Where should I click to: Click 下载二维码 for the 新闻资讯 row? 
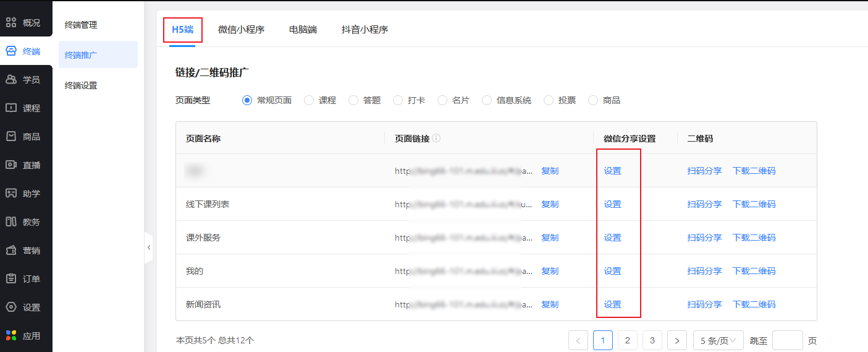pyautogui.click(x=754, y=304)
